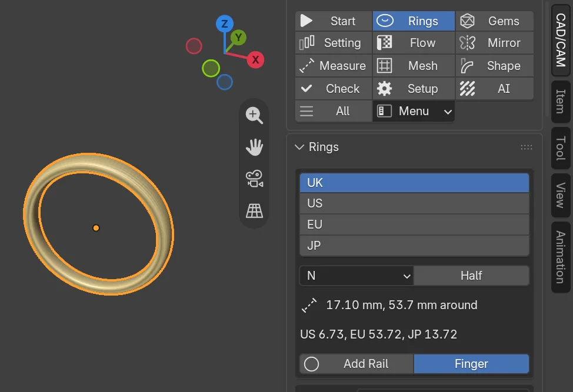Open the Check section
The height and width of the screenshot is (392, 573).
pos(334,89)
